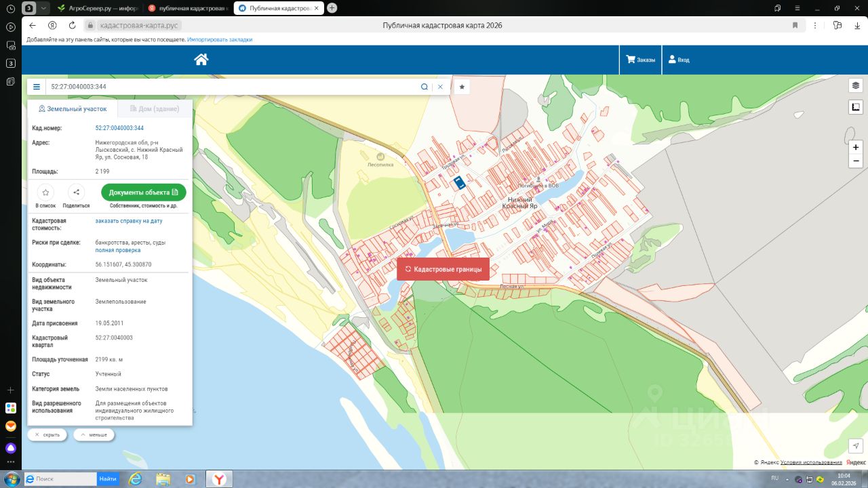Image resolution: width=868 pixels, height=488 pixels.
Task: Open полная проверка risk check link
Action: (118, 250)
